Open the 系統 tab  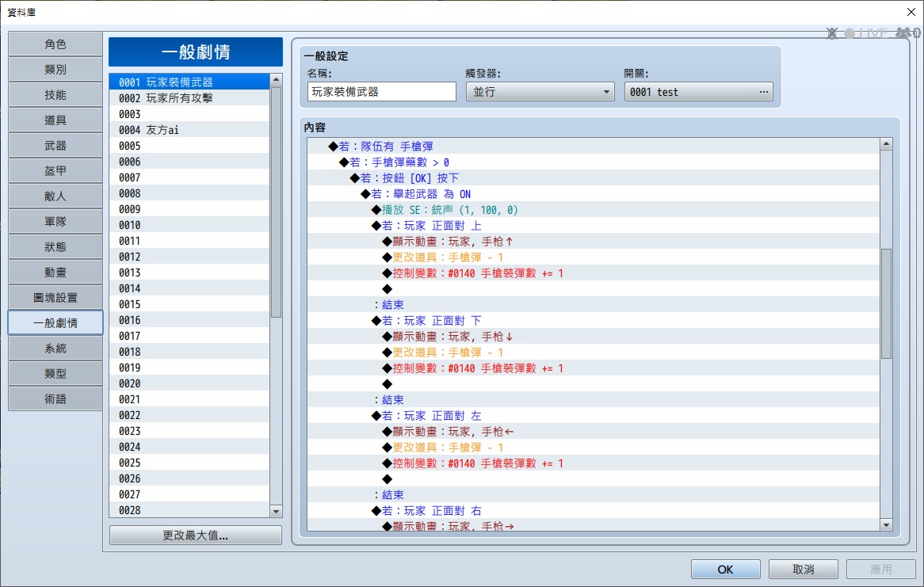pyautogui.click(x=55, y=349)
